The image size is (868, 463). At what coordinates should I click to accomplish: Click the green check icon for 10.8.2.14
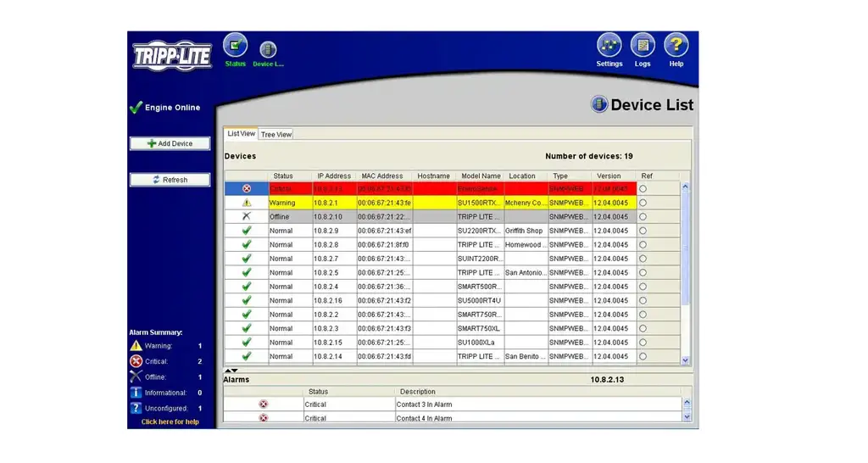247,356
